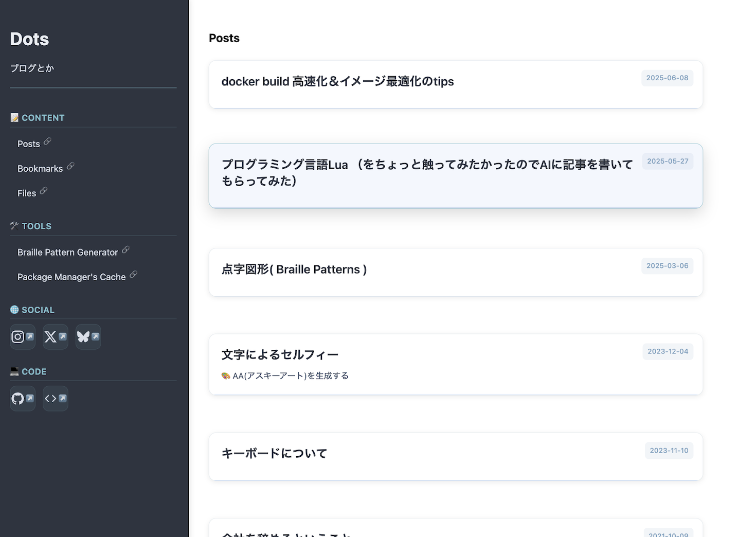Open the angle-brackets code link
Image resolution: width=756 pixels, height=537 pixels.
point(56,399)
